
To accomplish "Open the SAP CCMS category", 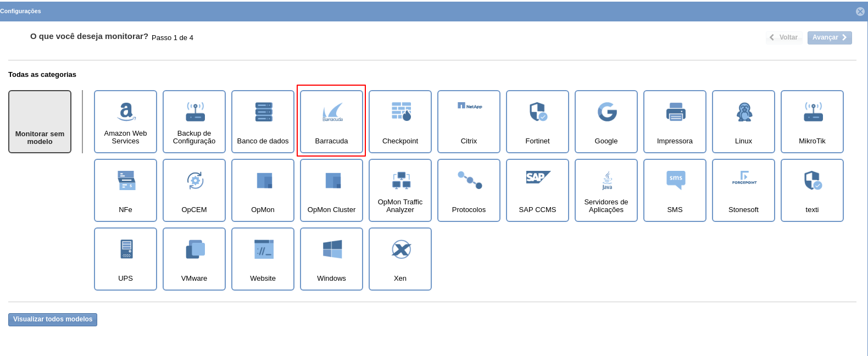I will pyautogui.click(x=537, y=190).
